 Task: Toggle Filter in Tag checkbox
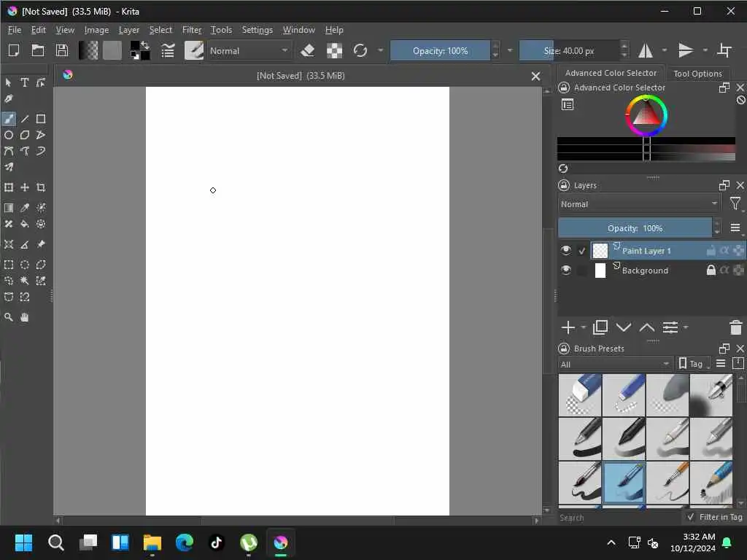[691, 517]
